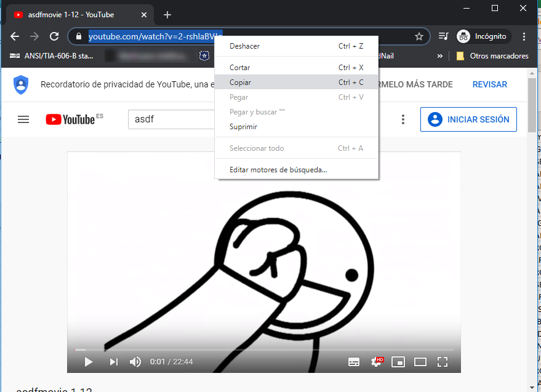Select Copiar in context menu
541x392 pixels.
tap(240, 82)
